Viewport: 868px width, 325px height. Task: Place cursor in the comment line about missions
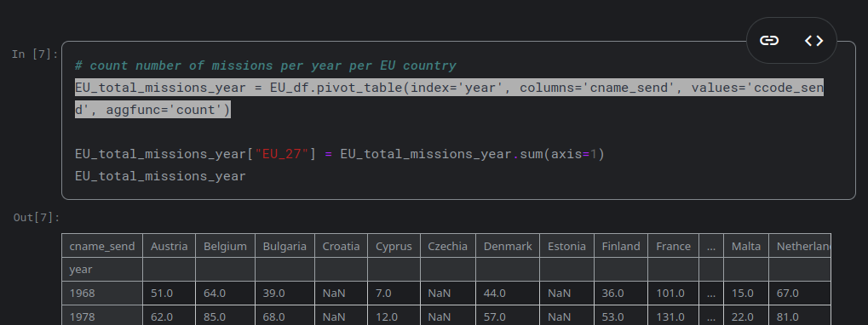coord(266,66)
